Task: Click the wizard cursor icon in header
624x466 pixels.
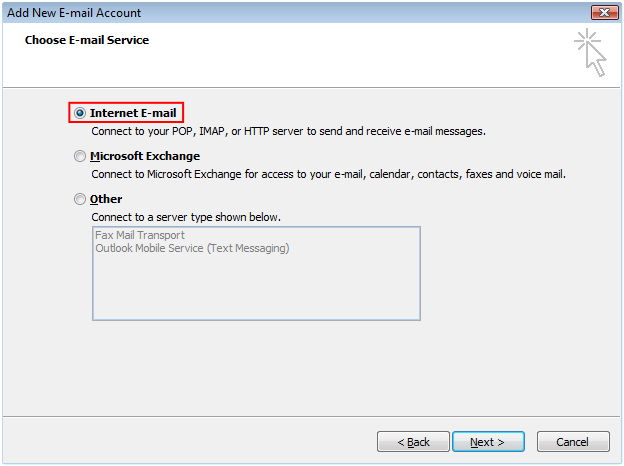Action: point(590,52)
